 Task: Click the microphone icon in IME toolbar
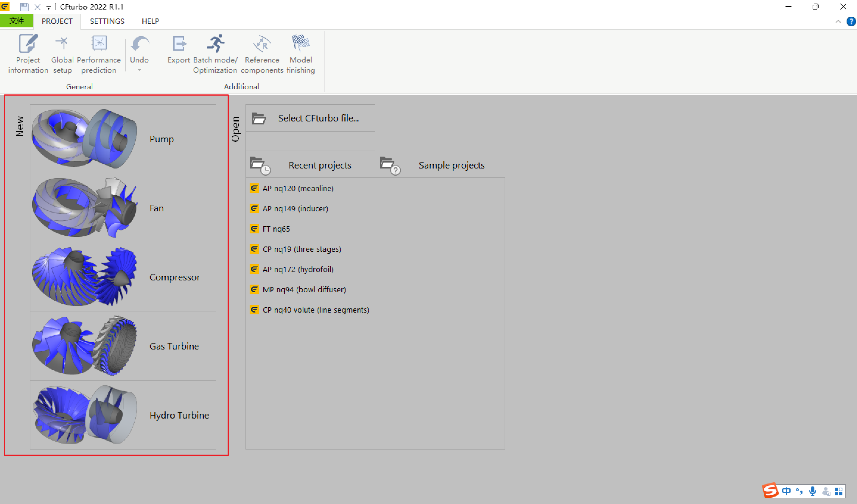[812, 491]
